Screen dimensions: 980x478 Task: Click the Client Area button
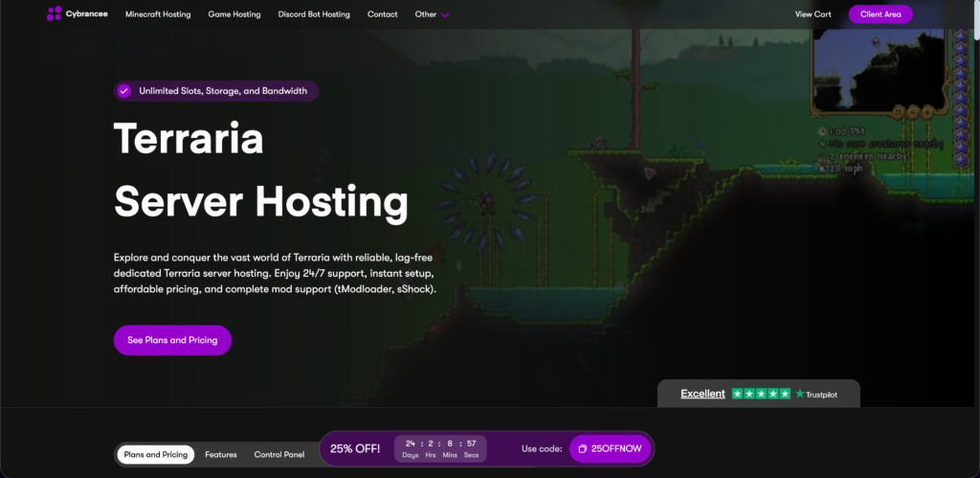880,14
